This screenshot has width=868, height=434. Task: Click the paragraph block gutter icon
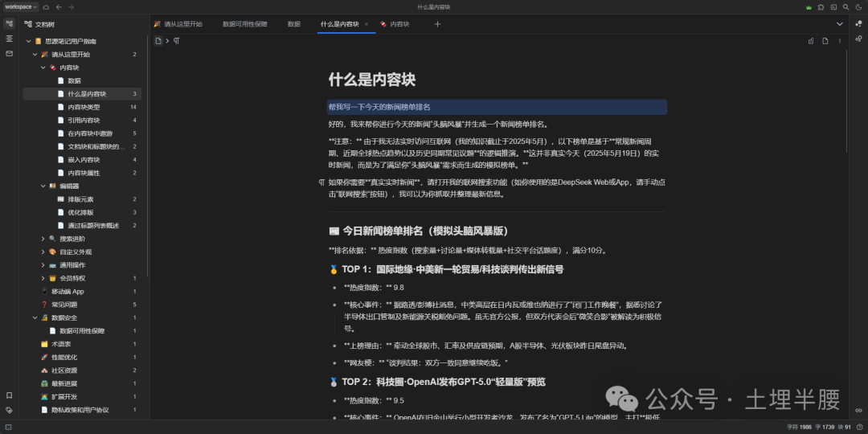coord(321,182)
